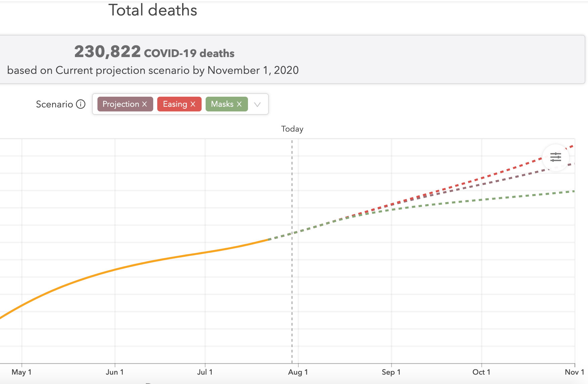
Task: Click the Projection tag label
Action: click(121, 104)
